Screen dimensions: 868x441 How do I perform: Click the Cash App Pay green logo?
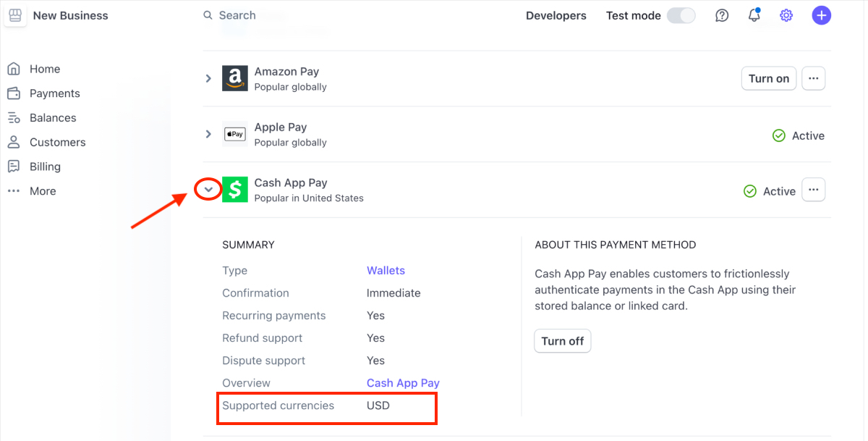235,190
